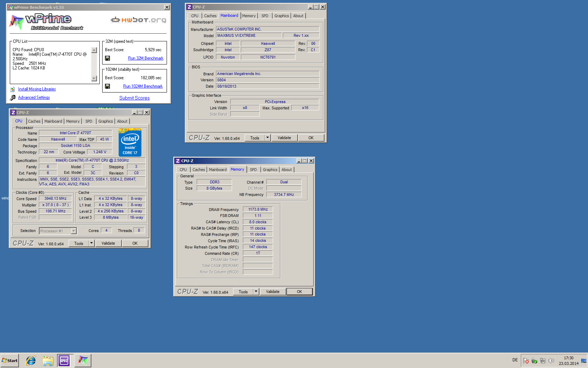Open the Processor #1 selection dropdown
This screenshot has width=588, height=368.
coord(73,231)
